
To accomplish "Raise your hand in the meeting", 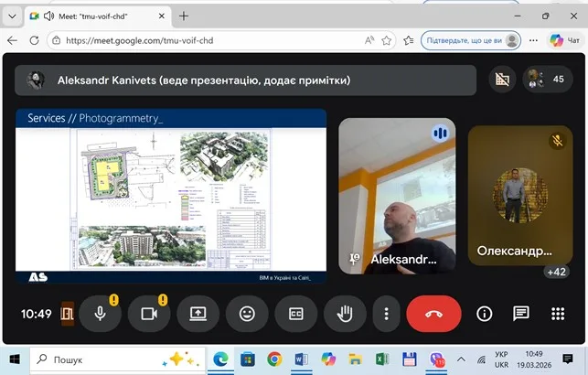I will point(345,314).
